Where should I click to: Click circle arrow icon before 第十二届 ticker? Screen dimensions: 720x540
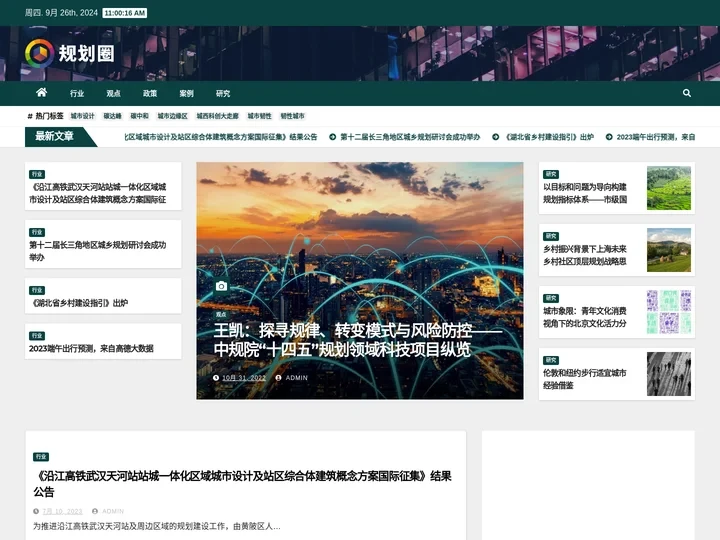point(332,137)
